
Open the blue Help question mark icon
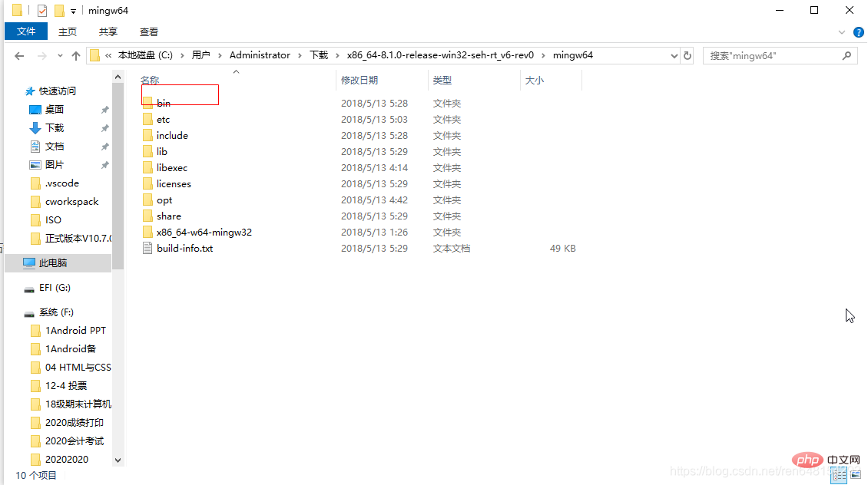tap(859, 32)
